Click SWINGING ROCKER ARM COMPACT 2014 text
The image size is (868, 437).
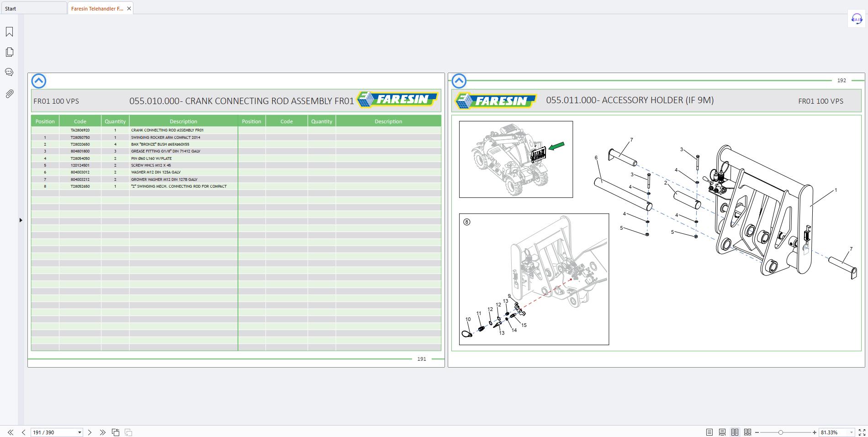click(x=165, y=137)
